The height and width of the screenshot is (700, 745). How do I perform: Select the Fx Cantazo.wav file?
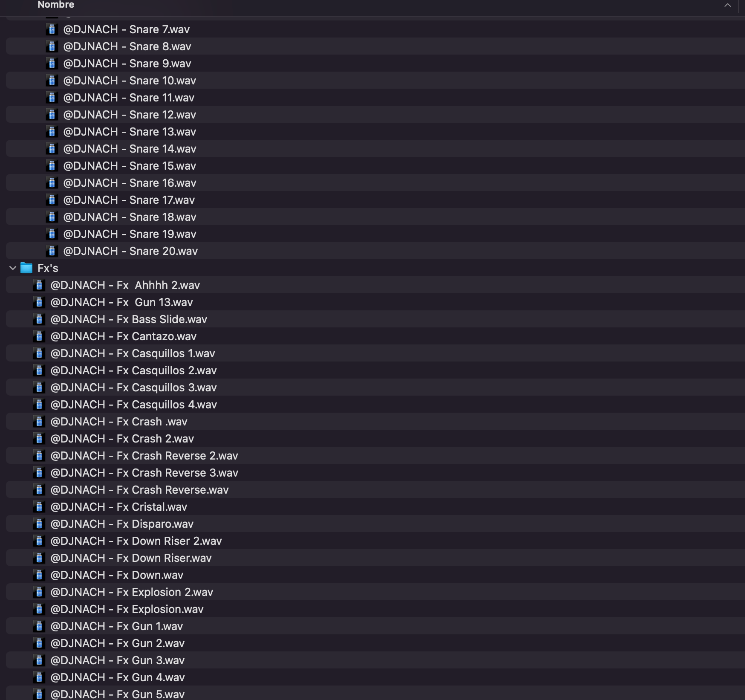click(x=123, y=336)
